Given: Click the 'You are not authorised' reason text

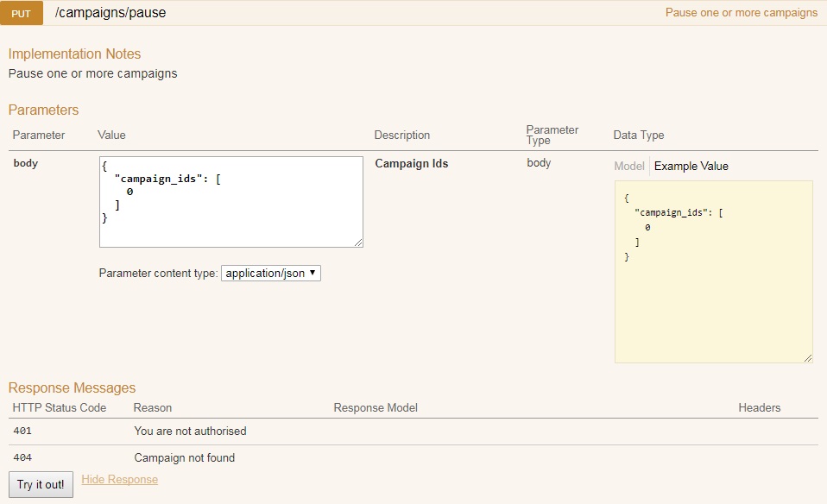Looking at the screenshot, I should (190, 431).
